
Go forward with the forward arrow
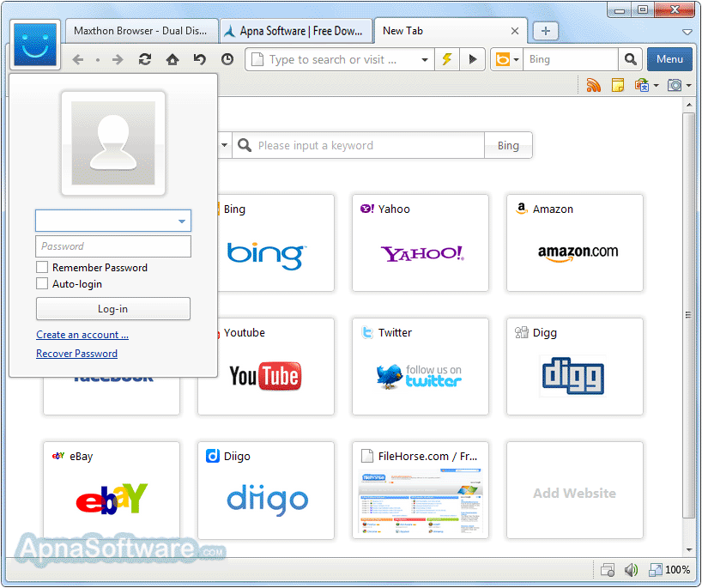click(118, 59)
